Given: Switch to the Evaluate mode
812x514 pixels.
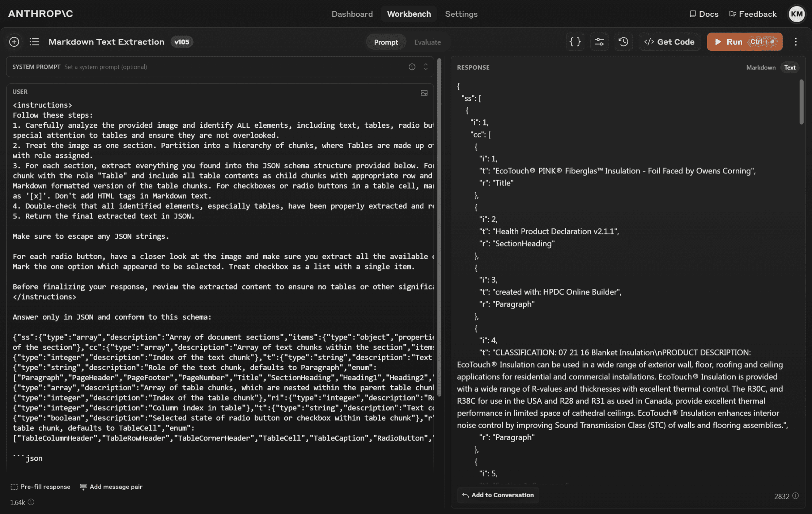Looking at the screenshot, I should tap(427, 42).
